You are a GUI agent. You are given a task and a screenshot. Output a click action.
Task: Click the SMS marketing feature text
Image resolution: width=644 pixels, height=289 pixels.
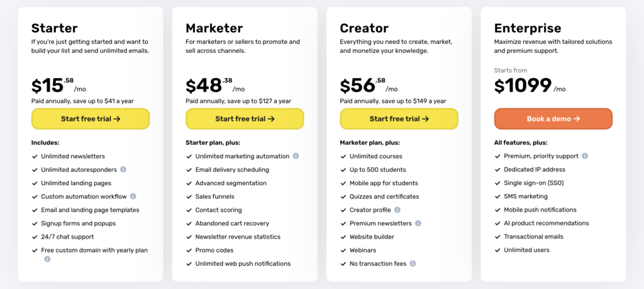pyautogui.click(x=525, y=196)
